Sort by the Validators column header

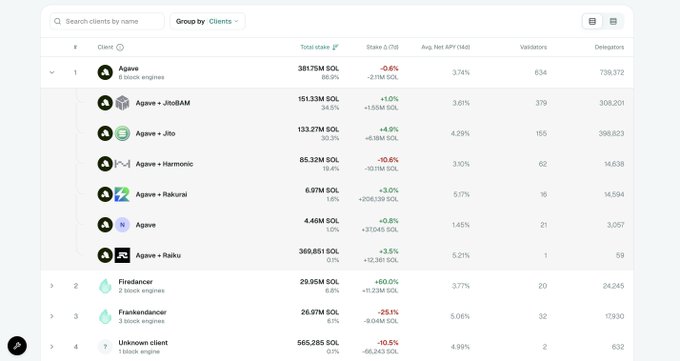tap(533, 47)
